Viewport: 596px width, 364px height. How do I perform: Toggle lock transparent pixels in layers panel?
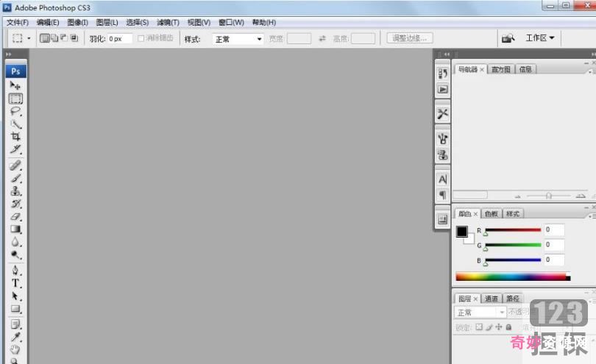(x=478, y=326)
